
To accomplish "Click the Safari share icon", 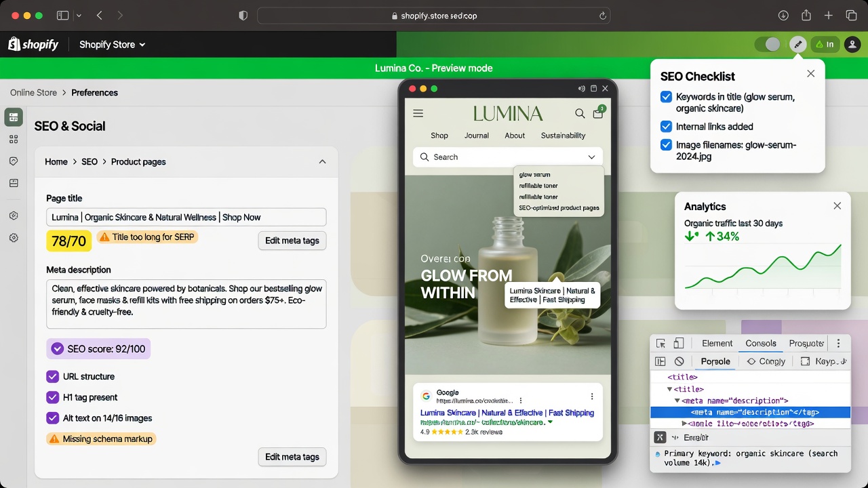I will (806, 16).
